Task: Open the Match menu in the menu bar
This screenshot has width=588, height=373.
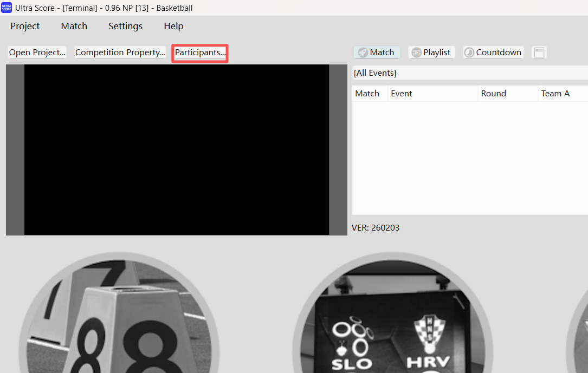Action: [74, 26]
